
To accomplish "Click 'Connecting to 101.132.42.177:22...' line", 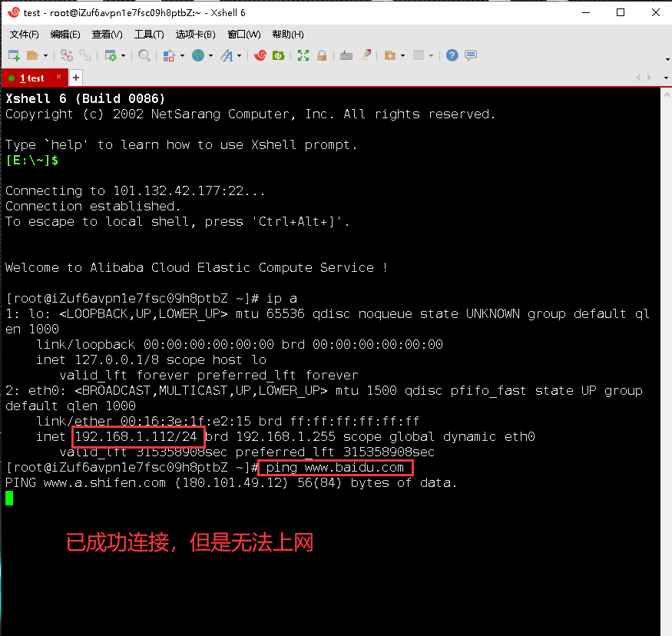I will click(x=135, y=190).
